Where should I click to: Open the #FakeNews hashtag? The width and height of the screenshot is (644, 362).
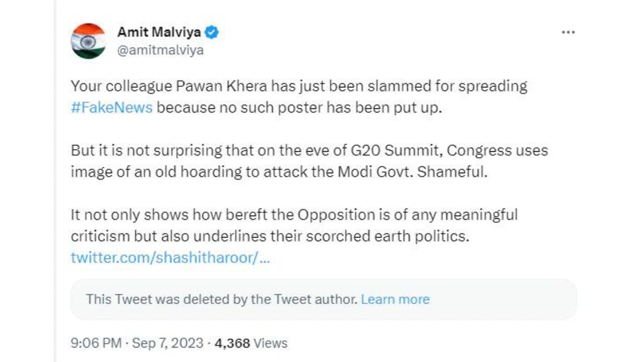point(112,107)
